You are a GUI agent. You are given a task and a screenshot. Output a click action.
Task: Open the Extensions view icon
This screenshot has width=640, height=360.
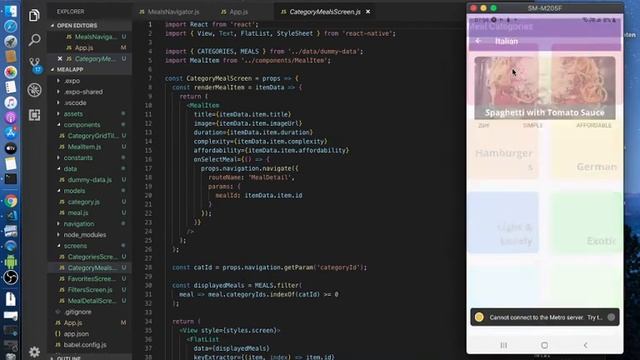click(x=34, y=115)
